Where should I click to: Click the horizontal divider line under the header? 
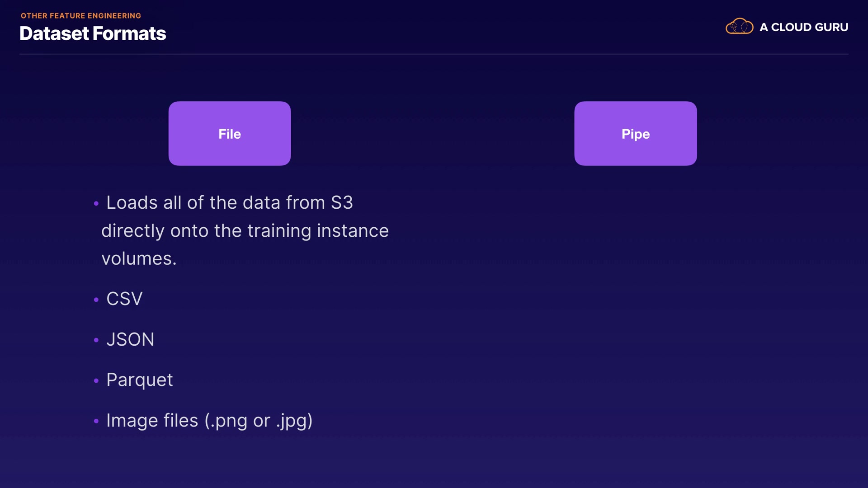coord(434,54)
